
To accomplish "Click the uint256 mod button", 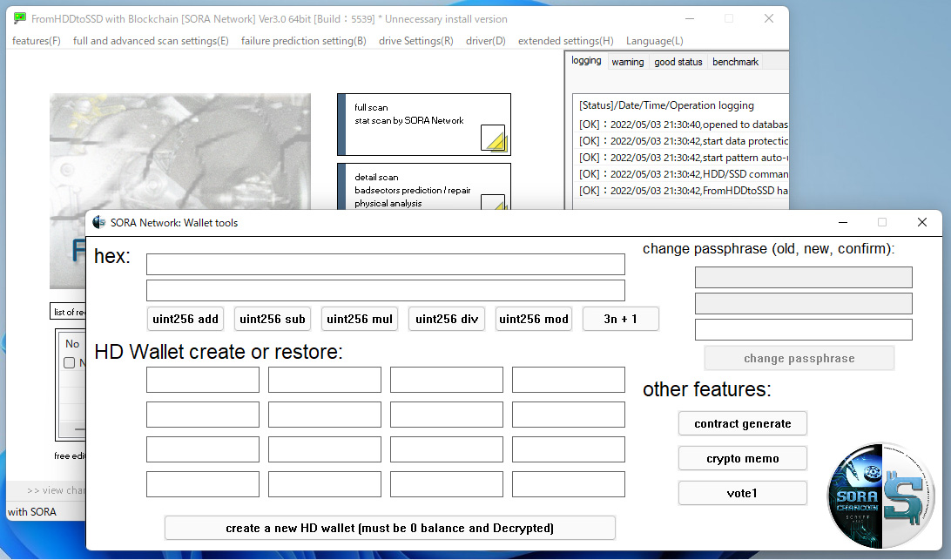I will point(535,319).
